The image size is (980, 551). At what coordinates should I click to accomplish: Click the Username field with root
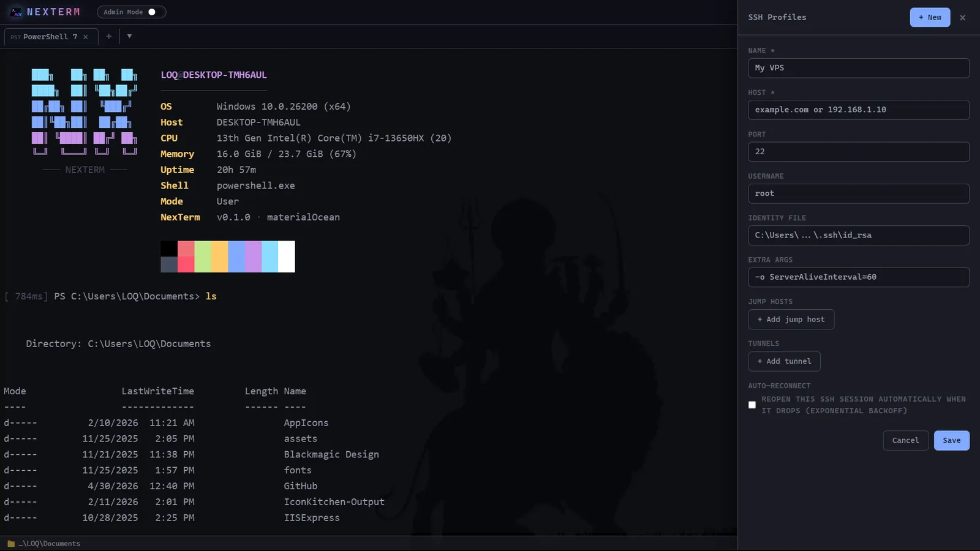point(858,193)
